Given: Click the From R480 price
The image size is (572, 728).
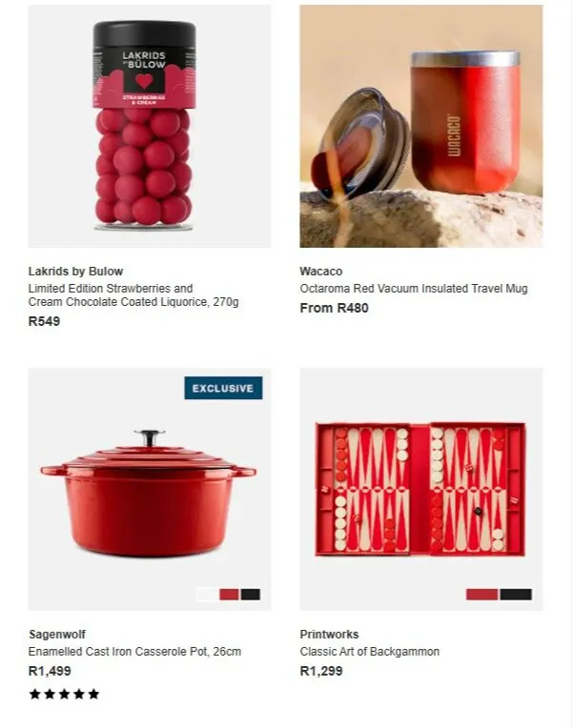Looking at the screenshot, I should 334,308.
